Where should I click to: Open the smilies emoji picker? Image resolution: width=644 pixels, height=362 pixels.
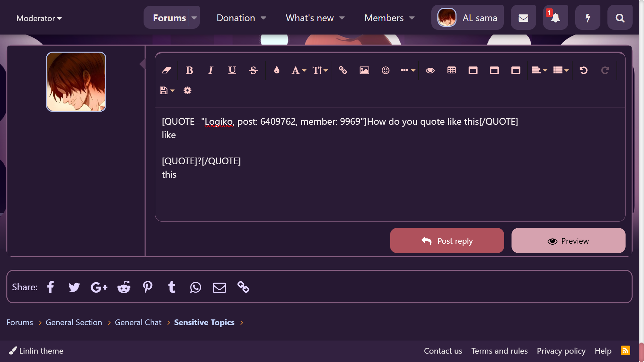tap(385, 70)
